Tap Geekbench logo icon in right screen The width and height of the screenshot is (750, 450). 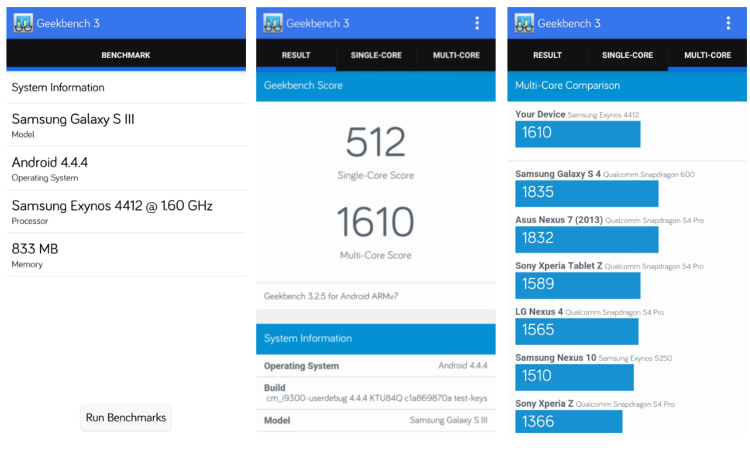(524, 23)
